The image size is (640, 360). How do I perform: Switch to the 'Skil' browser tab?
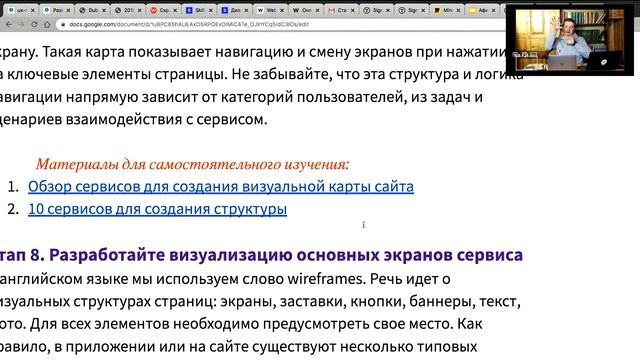[x=199, y=10]
